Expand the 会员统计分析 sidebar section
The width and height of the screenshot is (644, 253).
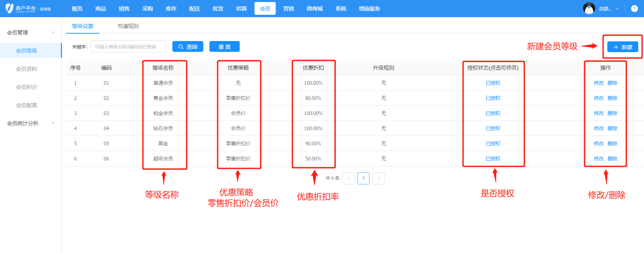[53, 123]
